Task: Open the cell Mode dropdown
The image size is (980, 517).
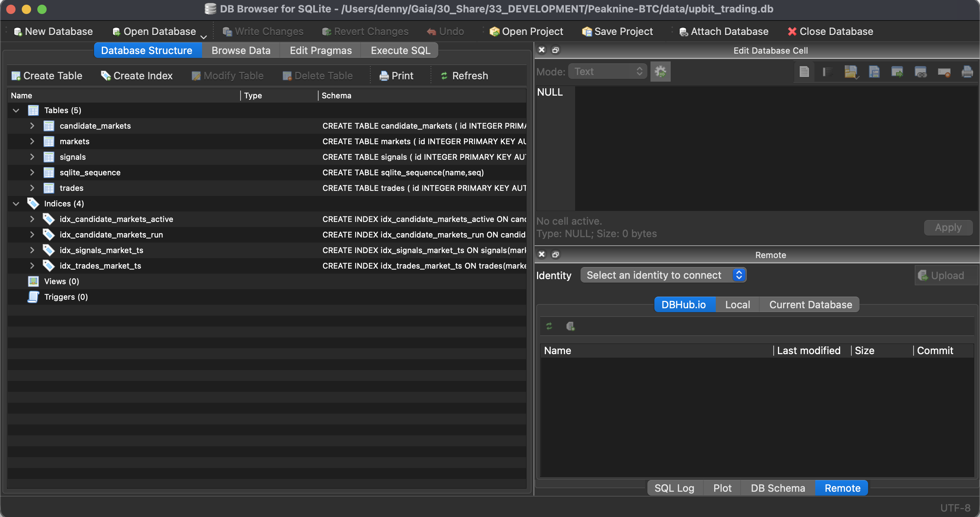Action: (607, 72)
